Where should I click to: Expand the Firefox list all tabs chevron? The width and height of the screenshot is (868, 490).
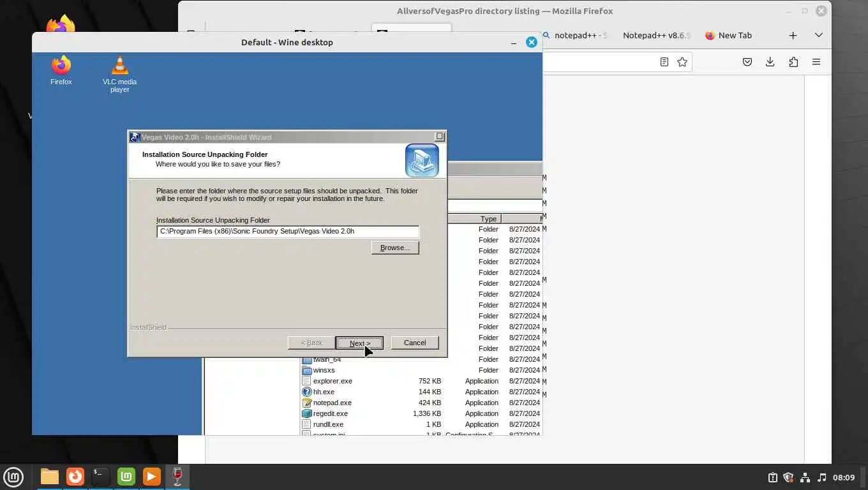tap(819, 36)
